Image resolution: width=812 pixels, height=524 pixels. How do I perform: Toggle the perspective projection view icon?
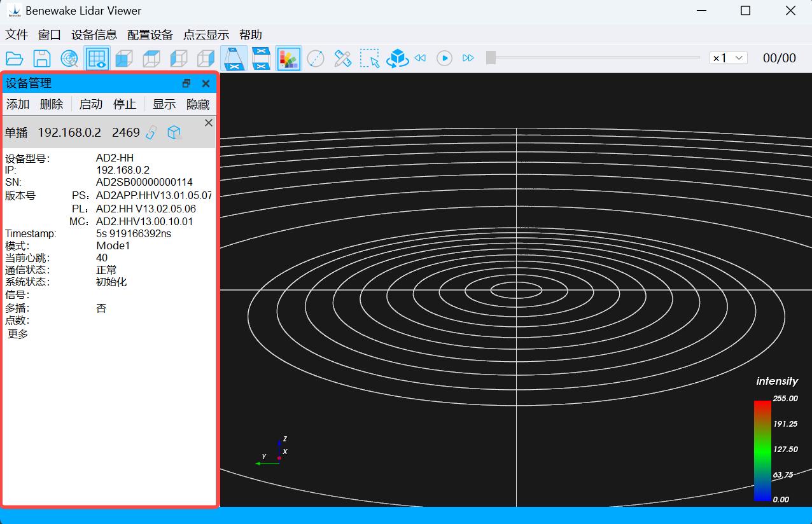234,59
